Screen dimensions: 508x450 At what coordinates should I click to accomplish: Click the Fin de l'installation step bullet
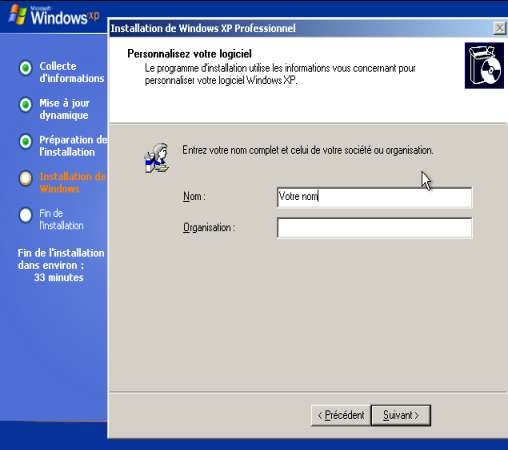25,215
